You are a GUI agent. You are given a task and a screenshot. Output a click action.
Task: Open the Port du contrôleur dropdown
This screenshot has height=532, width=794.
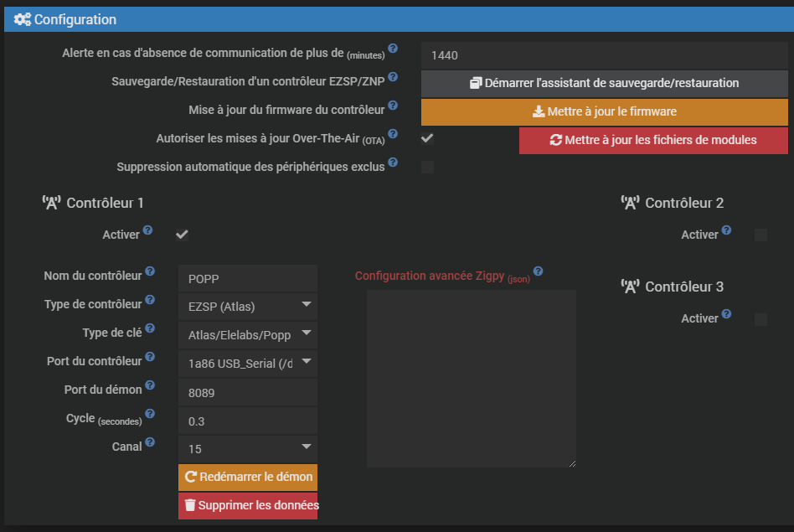coord(248,362)
